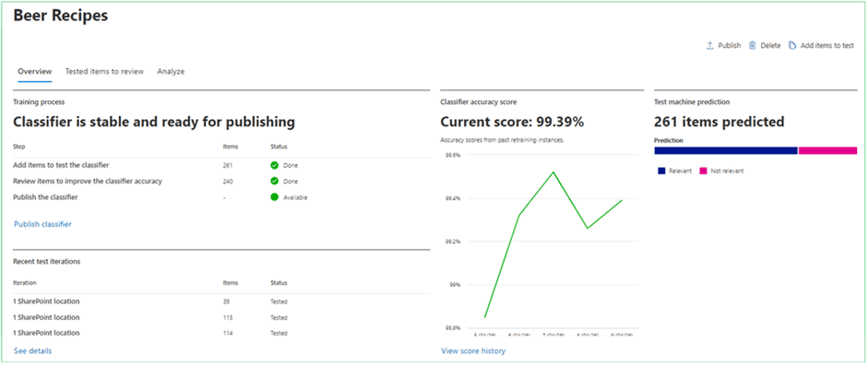Click the SharePoint location row with 114 items
This screenshot has height=365, width=868.
tap(220, 333)
